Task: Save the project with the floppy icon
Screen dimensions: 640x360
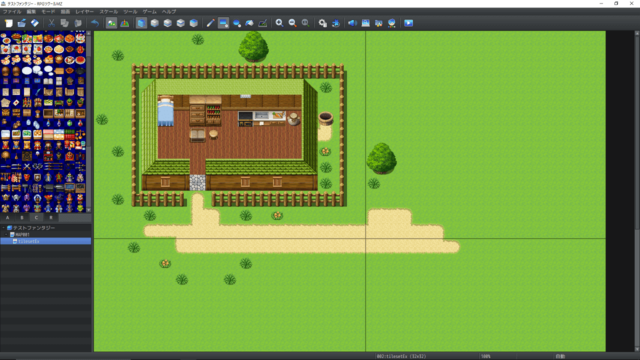Action: click(x=35, y=23)
